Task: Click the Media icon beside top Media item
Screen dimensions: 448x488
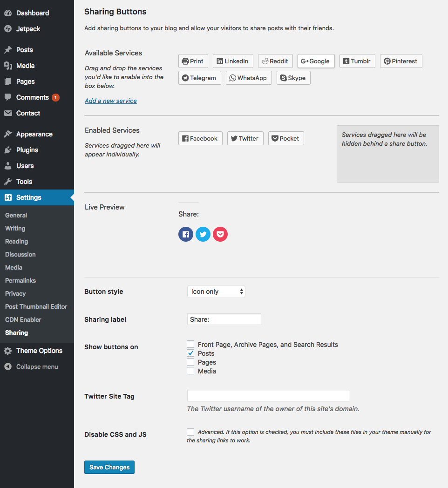Action: [x=8, y=66]
